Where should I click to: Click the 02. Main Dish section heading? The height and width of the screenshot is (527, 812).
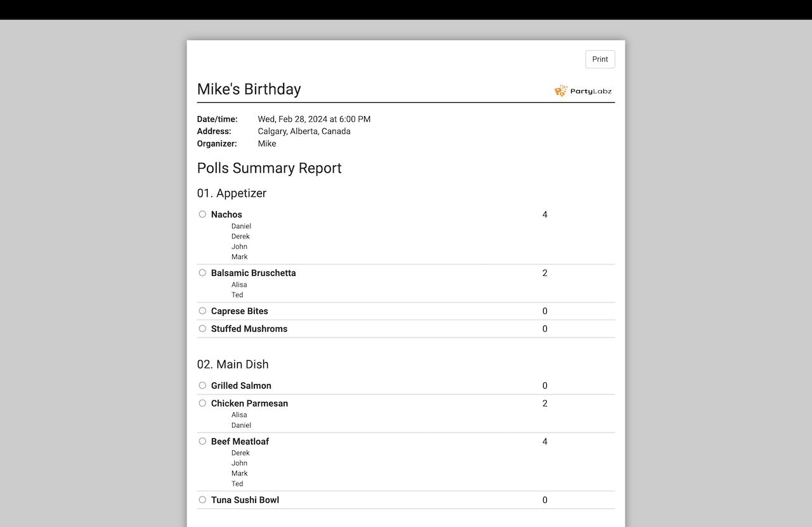(x=233, y=365)
